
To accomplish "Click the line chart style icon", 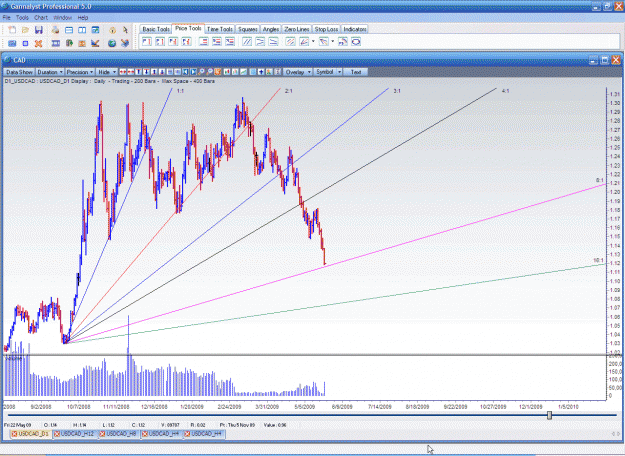I will pos(243,72).
